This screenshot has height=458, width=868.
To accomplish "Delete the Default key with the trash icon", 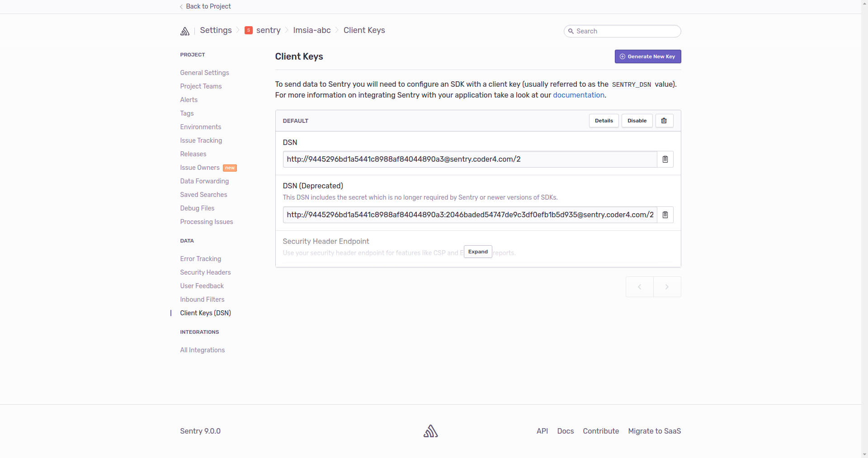I will pos(664,121).
